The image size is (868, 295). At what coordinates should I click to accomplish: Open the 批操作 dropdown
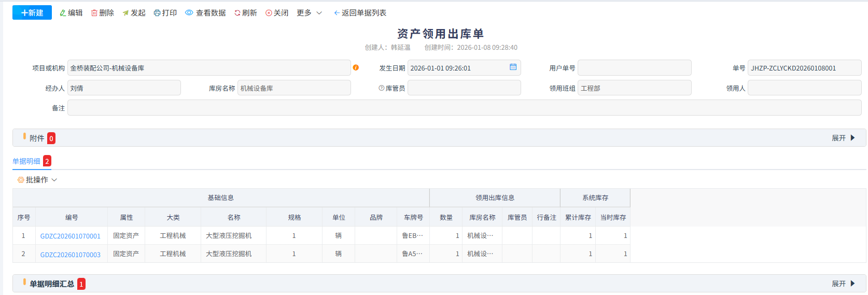point(37,180)
